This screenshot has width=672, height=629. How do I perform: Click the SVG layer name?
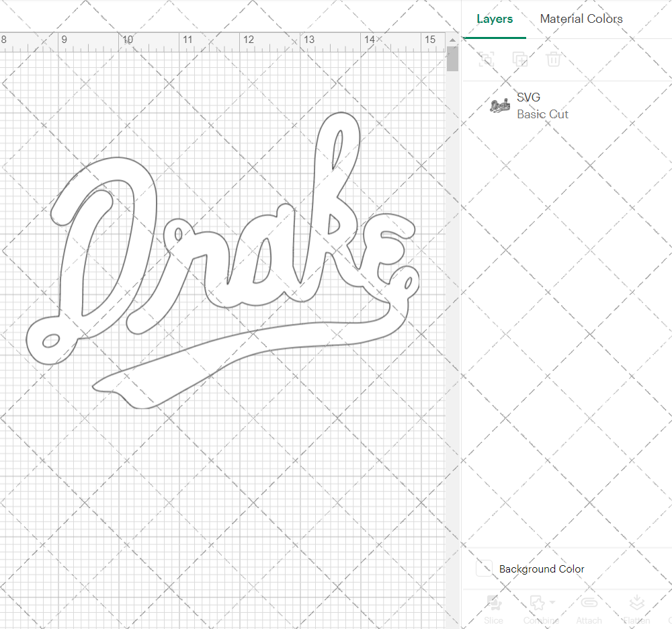(528, 97)
